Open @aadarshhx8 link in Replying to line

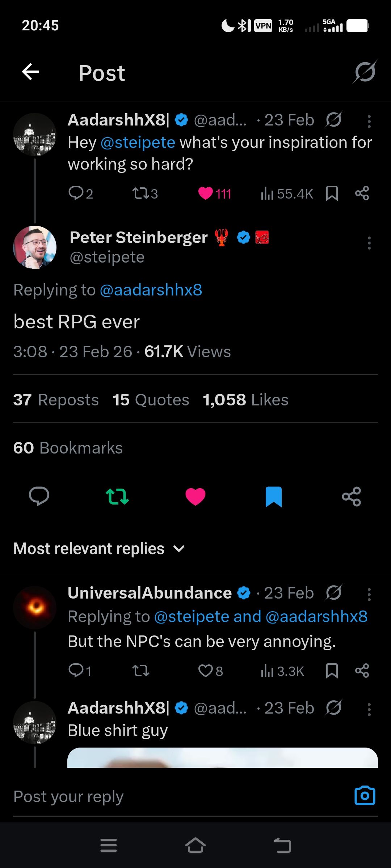[151, 290]
